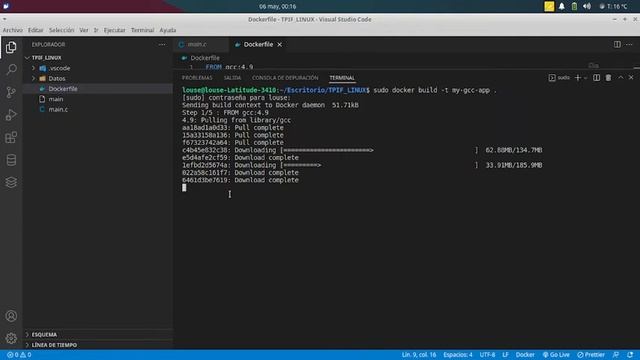Open the Explorer view in activity bar
640x360 pixels.
11,47
